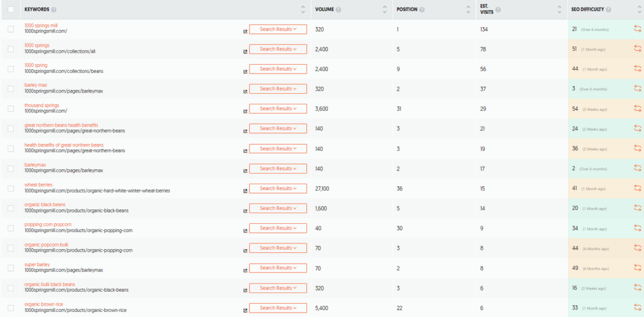The image size is (644, 317).
Task: Refresh SEO difficulty for 'super barley' row
Action: click(638, 268)
